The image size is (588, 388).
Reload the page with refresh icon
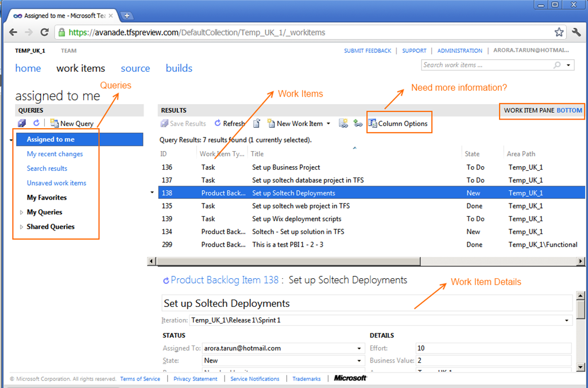tap(44, 32)
